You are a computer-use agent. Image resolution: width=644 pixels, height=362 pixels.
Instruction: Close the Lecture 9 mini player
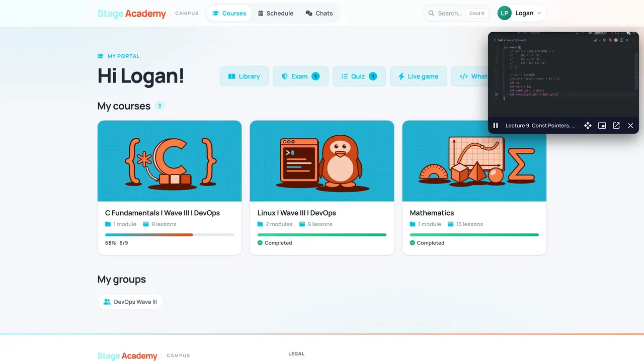(630, 126)
